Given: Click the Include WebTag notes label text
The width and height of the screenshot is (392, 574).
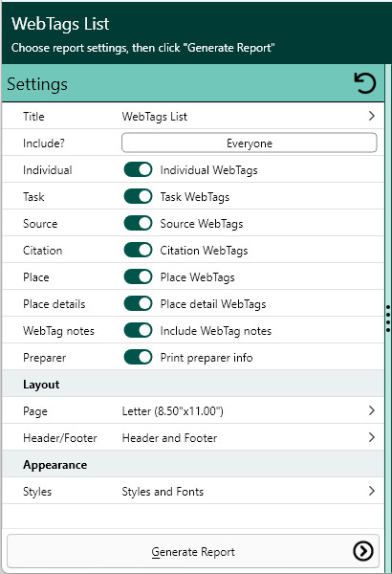Looking at the screenshot, I should pyautogui.click(x=215, y=331).
